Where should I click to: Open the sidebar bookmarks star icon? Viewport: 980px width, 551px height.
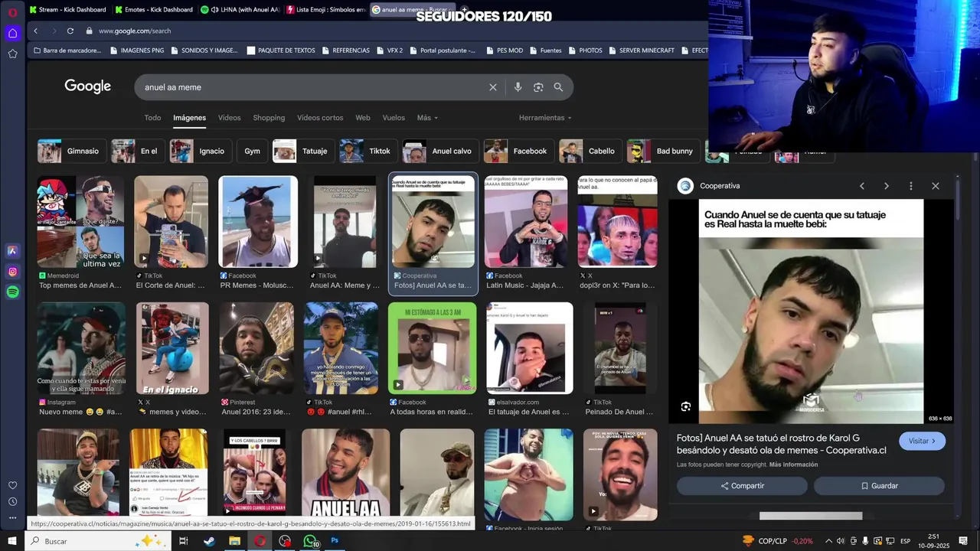13,54
